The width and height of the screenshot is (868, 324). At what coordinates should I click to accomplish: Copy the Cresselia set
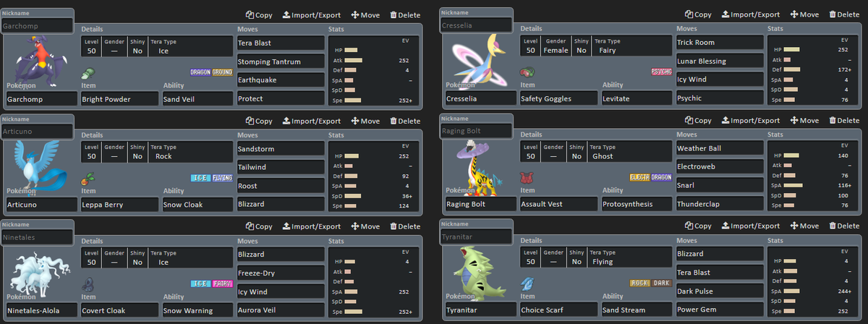pyautogui.click(x=698, y=14)
